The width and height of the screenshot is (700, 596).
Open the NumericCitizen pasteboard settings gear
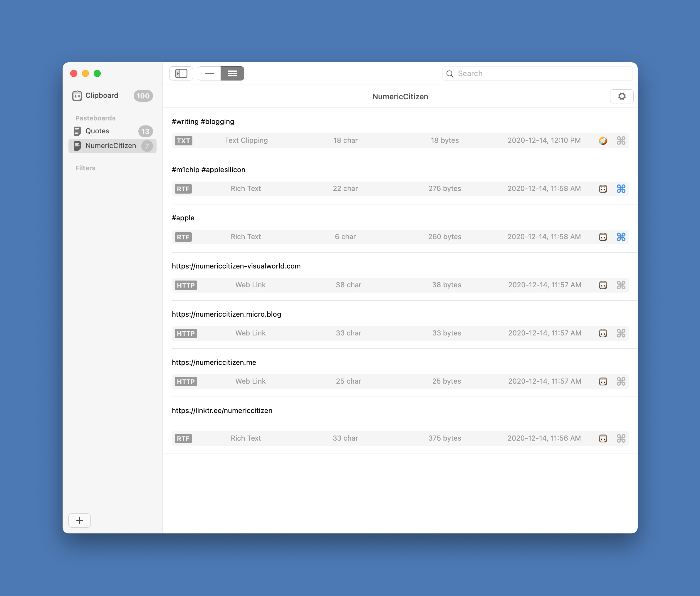[622, 96]
